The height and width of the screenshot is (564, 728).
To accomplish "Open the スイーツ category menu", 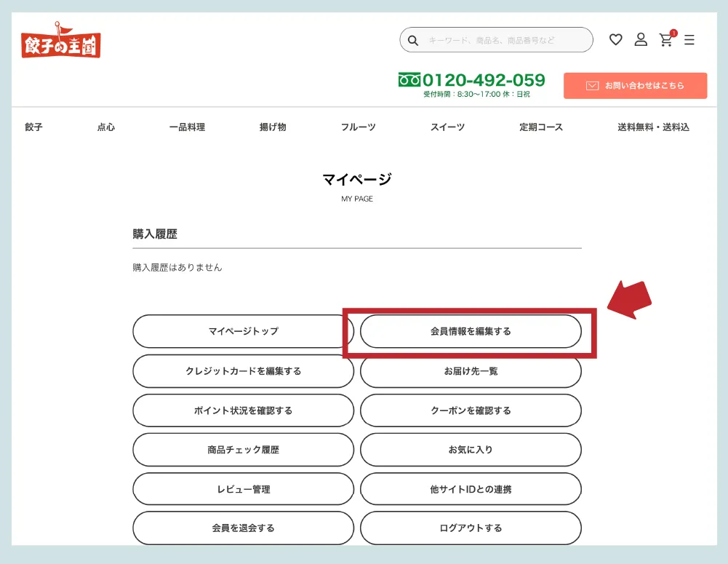I will tap(447, 127).
